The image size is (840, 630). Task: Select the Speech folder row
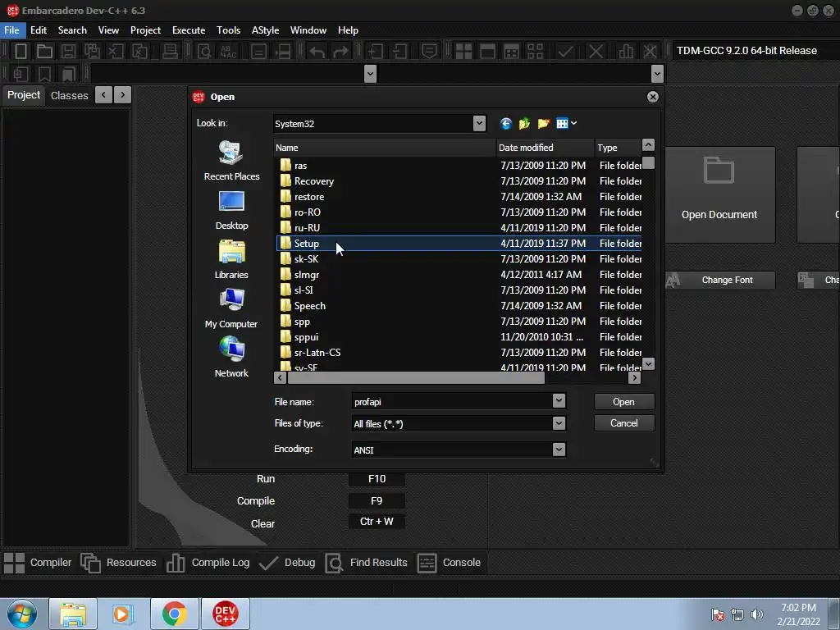(459, 305)
